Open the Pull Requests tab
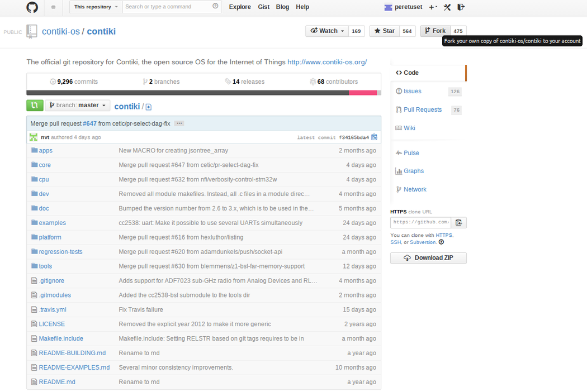Image resolution: width=587 pixels, height=392 pixels. tap(422, 109)
